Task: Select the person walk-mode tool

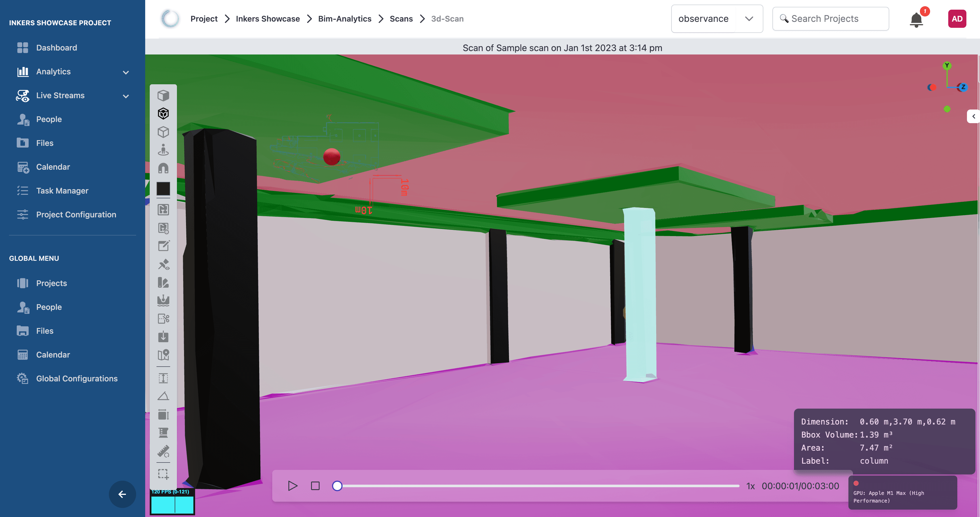Action: [x=163, y=150]
